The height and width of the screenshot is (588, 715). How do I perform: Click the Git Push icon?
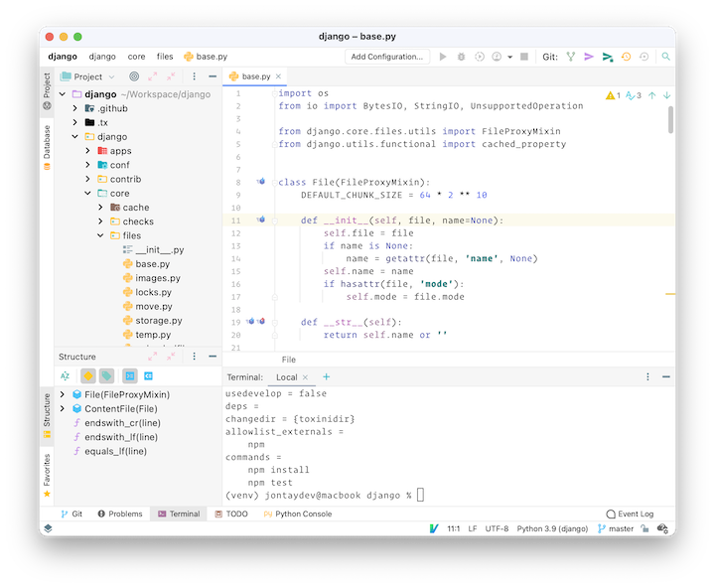point(608,57)
